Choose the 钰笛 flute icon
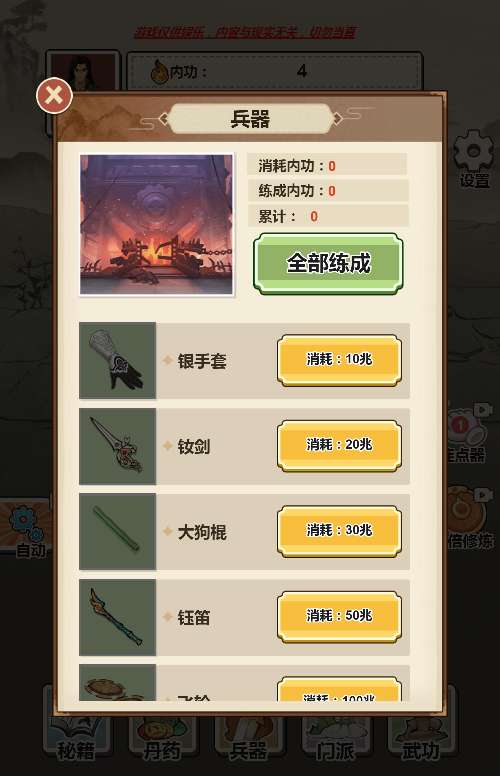 coord(117,617)
